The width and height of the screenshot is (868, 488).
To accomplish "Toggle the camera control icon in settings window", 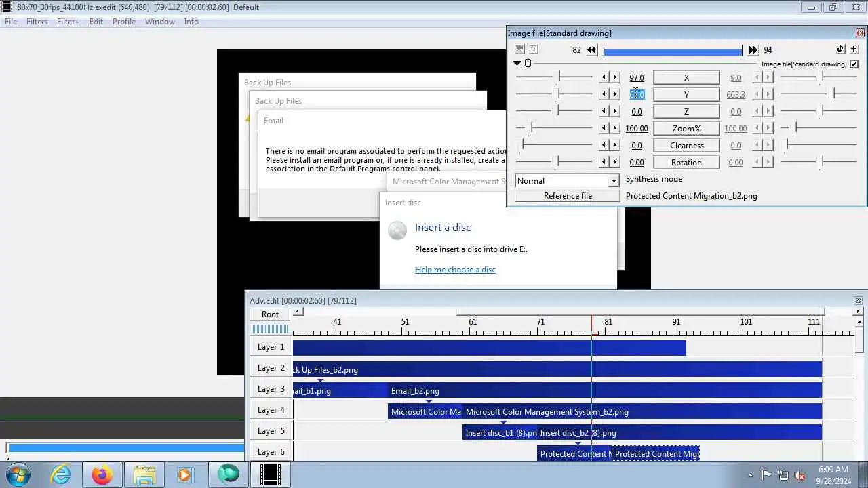I will 519,49.
